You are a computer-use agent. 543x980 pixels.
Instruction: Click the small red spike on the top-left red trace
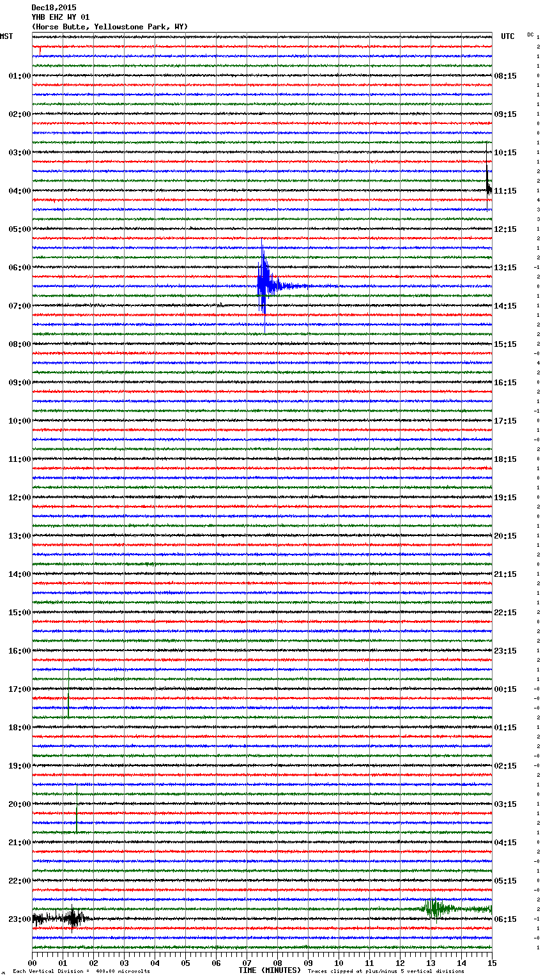(40, 50)
